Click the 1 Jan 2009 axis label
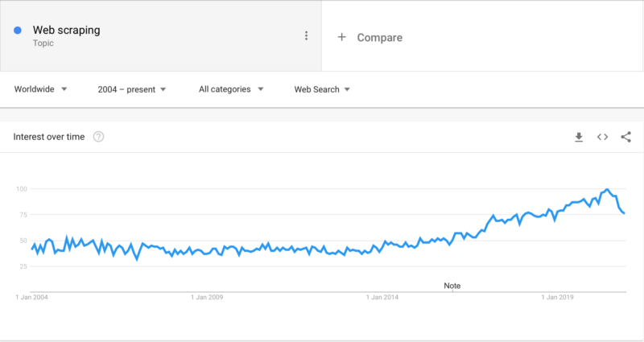This screenshot has height=342, width=644. pos(207,297)
